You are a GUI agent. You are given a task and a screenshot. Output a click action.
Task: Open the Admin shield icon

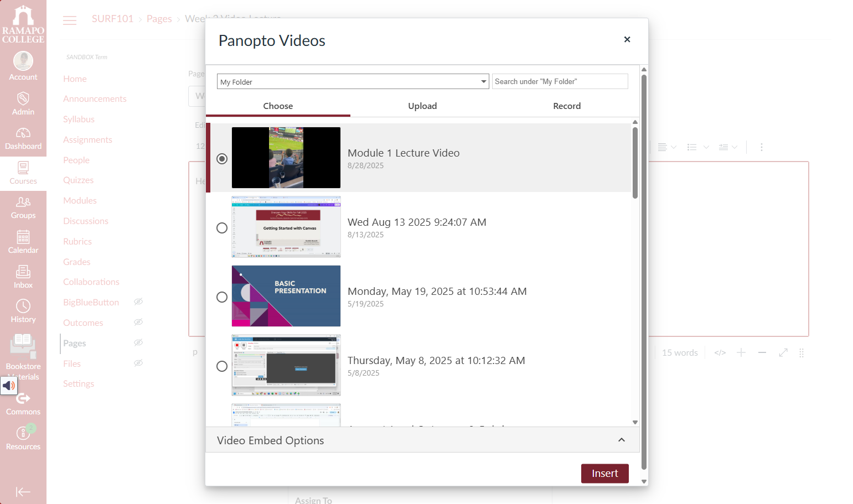[23, 98]
